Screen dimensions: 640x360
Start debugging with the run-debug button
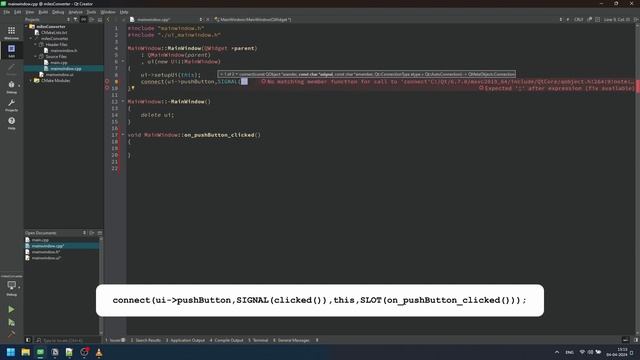pyautogui.click(x=11, y=322)
